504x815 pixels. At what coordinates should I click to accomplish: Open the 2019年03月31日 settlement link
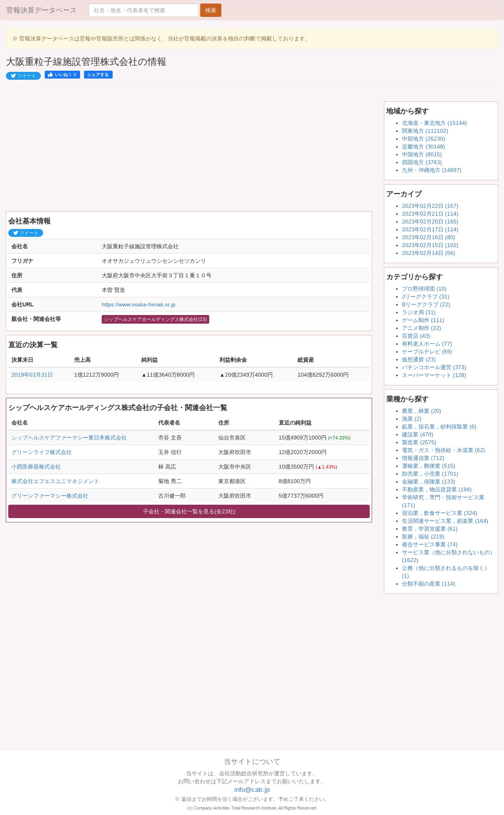32,375
